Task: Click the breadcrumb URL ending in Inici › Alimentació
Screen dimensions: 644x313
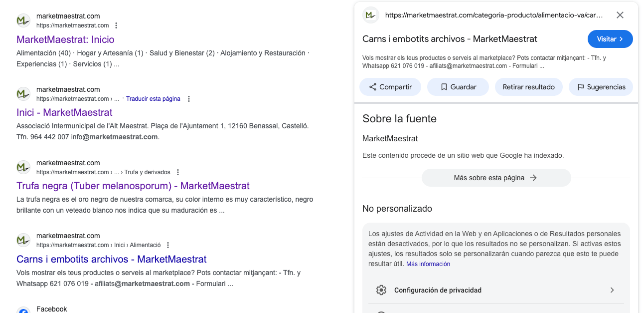Action: (x=99, y=245)
